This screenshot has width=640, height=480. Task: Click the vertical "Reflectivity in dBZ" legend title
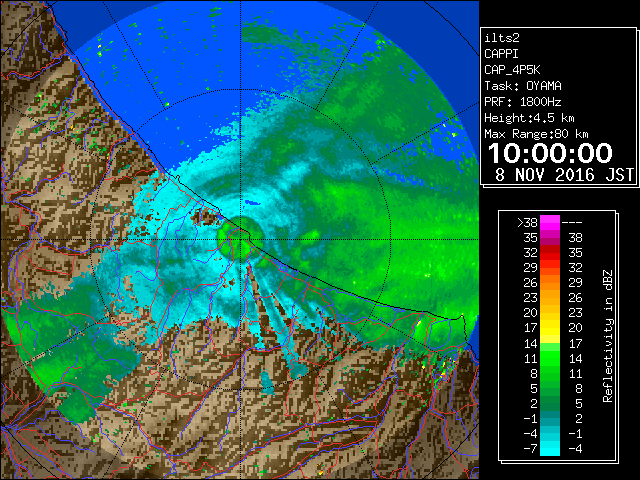click(x=608, y=336)
